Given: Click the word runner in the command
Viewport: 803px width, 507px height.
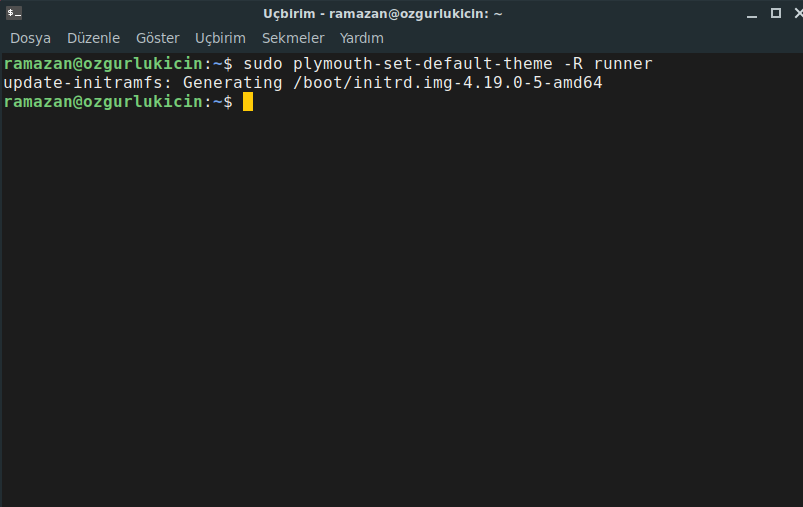Looking at the screenshot, I should 623,64.
